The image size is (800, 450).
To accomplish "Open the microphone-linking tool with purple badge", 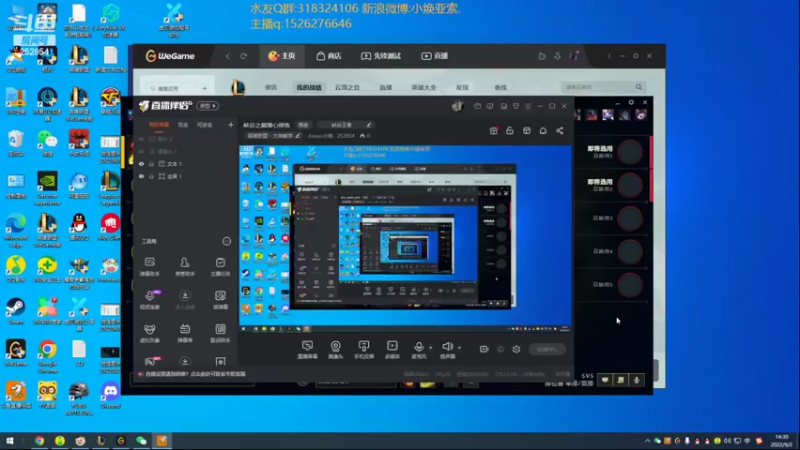I will point(151,299).
